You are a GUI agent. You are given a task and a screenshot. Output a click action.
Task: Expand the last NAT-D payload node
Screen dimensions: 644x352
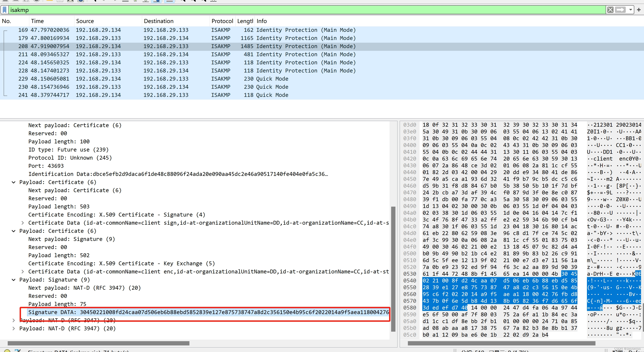pos(14,329)
